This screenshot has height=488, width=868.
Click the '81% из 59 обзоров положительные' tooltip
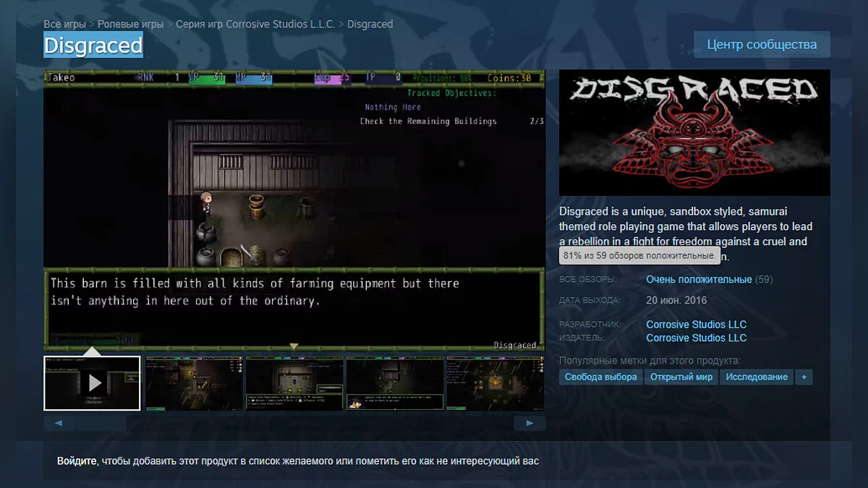(x=640, y=255)
